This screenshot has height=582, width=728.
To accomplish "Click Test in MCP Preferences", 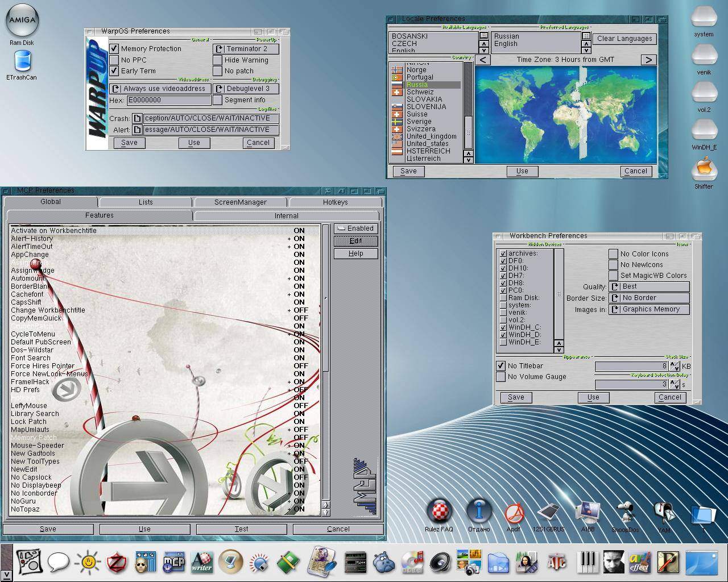I will (241, 529).
